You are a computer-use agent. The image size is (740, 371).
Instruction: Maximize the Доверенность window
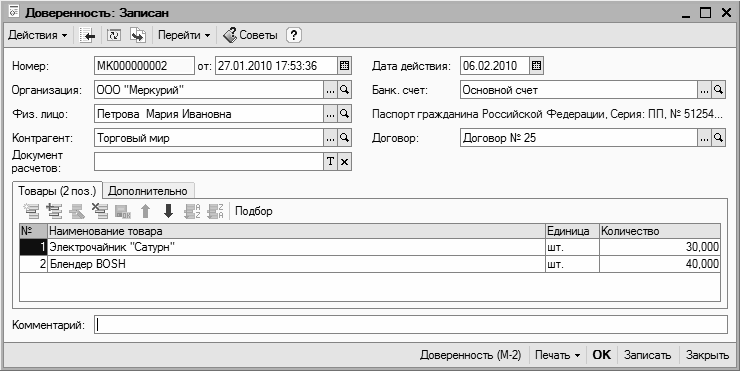(705, 13)
